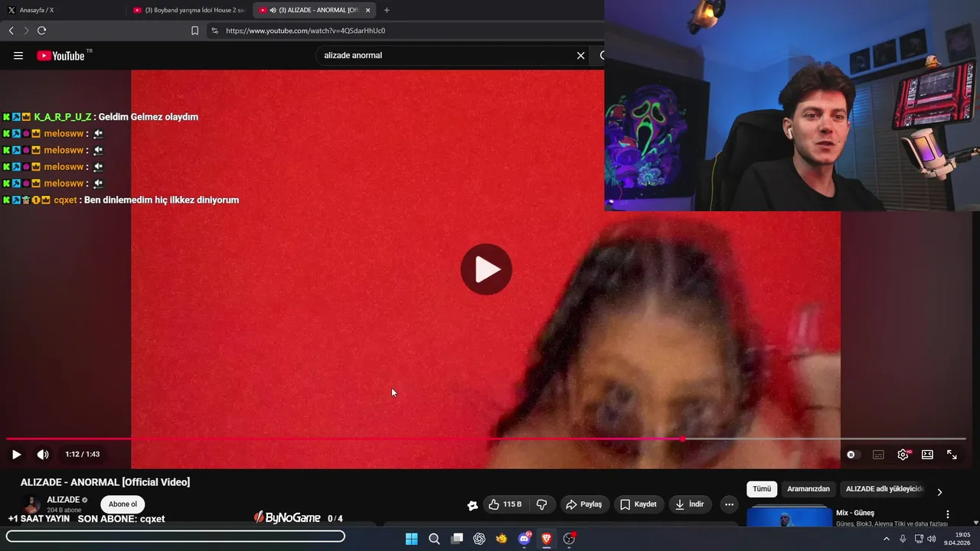
Task: Bookmark this page in Brave
Action: 194,31
